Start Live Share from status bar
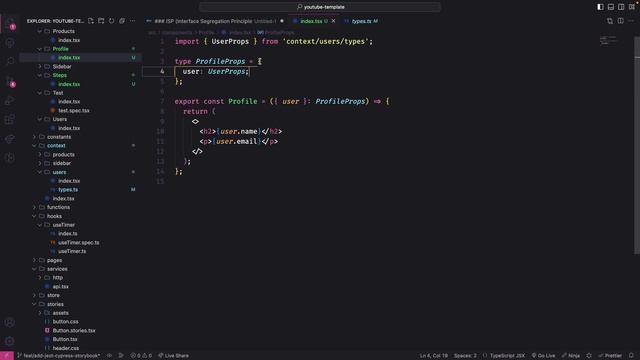The width and height of the screenshot is (640, 360). [x=173, y=356]
